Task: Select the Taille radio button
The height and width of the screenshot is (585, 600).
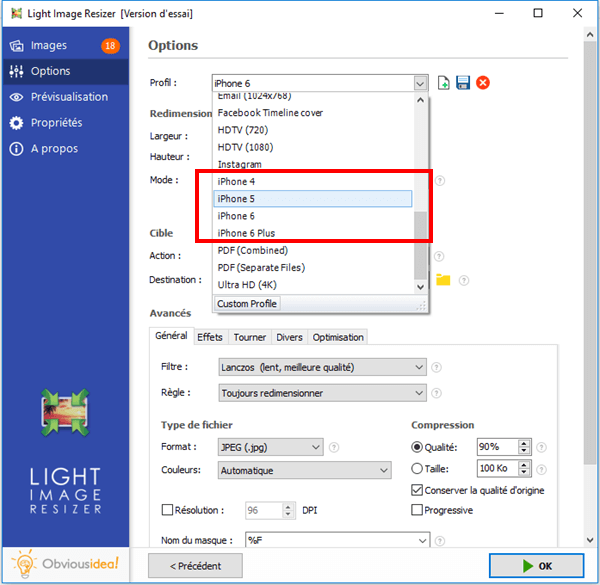Action: point(417,469)
